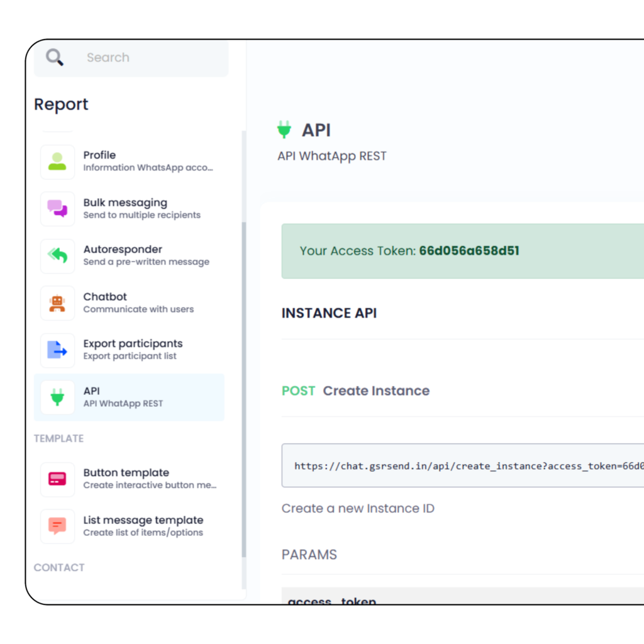Click the Autoresponder green arrow icon
644x644 pixels.
pyautogui.click(x=57, y=255)
